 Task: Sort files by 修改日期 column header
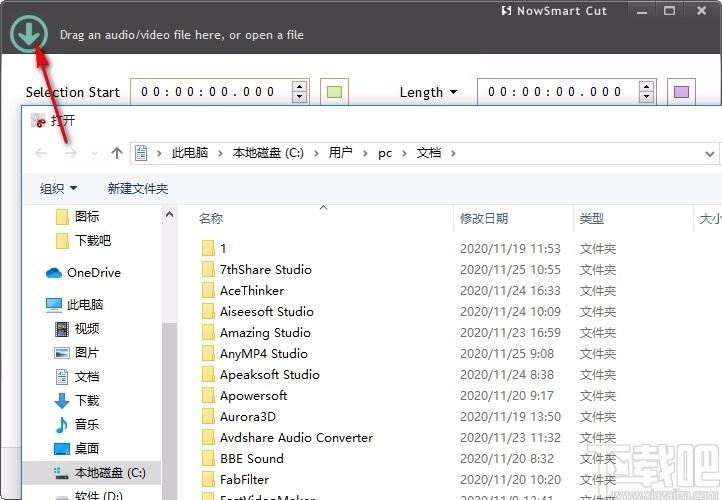(484, 218)
